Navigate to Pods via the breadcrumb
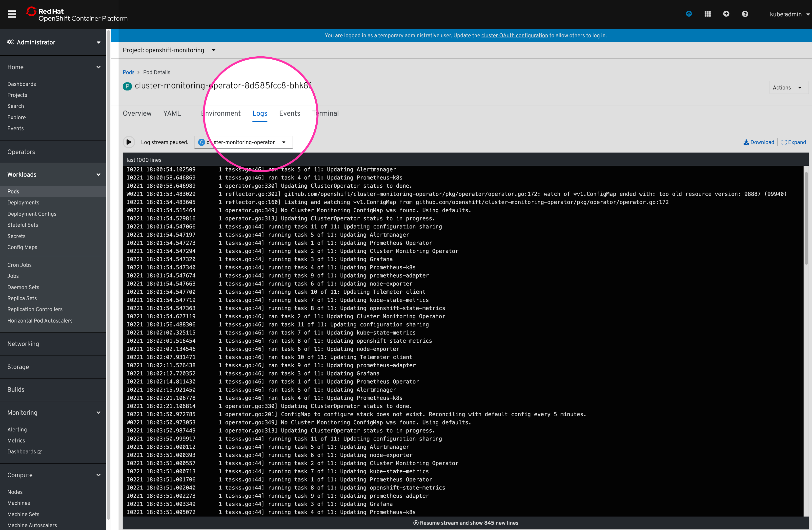The height and width of the screenshot is (530, 812). pyautogui.click(x=129, y=72)
